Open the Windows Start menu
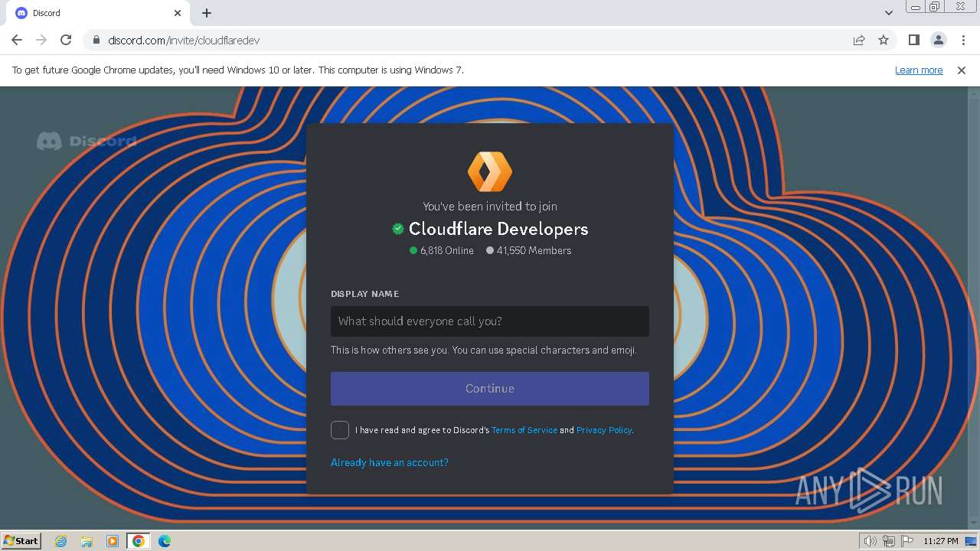This screenshot has width=980, height=551. 21,540
